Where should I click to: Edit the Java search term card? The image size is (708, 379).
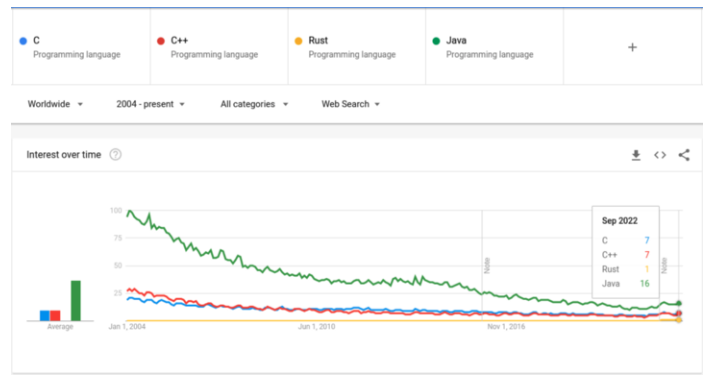click(494, 47)
